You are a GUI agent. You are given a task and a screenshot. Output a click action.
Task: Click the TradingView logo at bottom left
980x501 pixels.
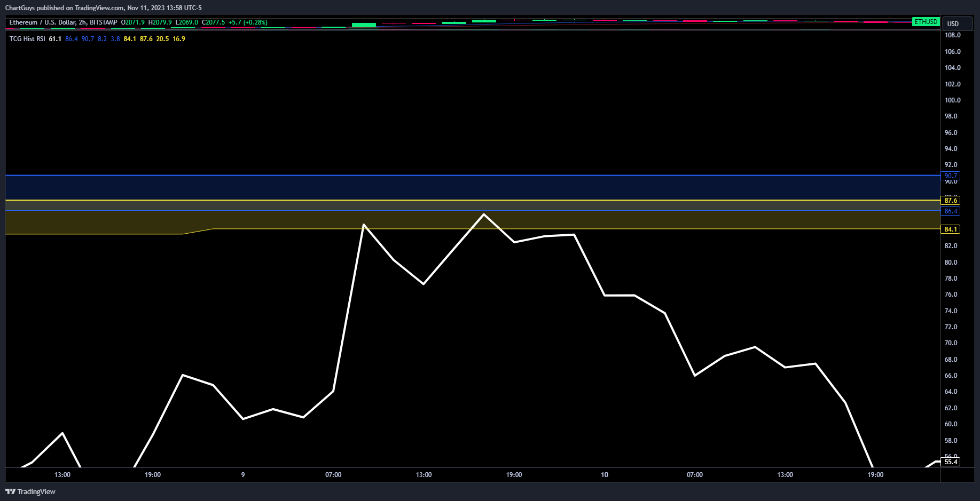pos(30,491)
